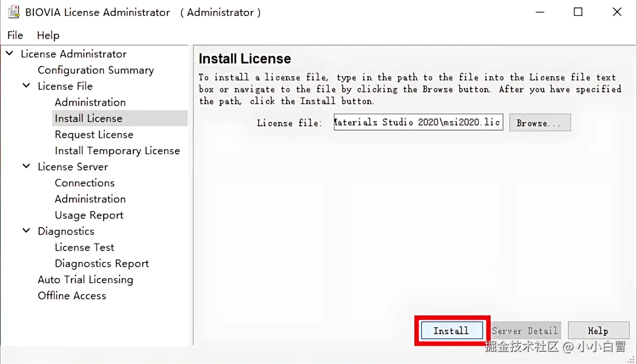Image resolution: width=637 pixels, height=364 pixels.
Task: Open Offline Access page
Action: point(72,296)
